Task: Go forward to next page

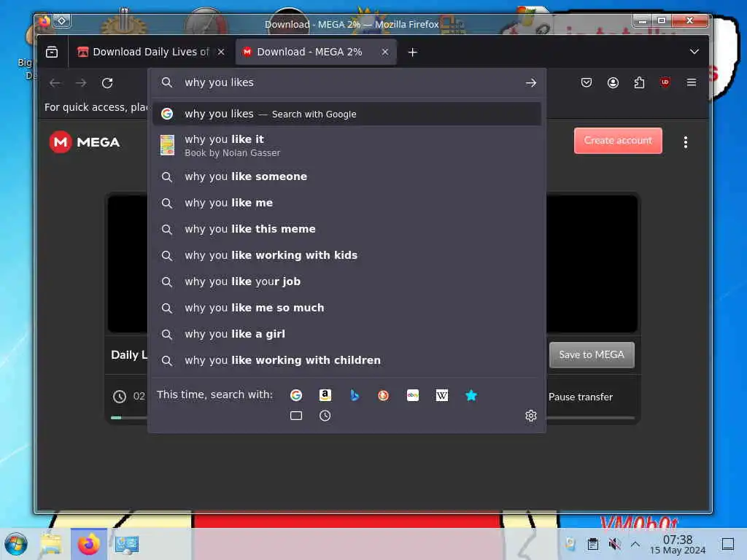Action: point(81,83)
